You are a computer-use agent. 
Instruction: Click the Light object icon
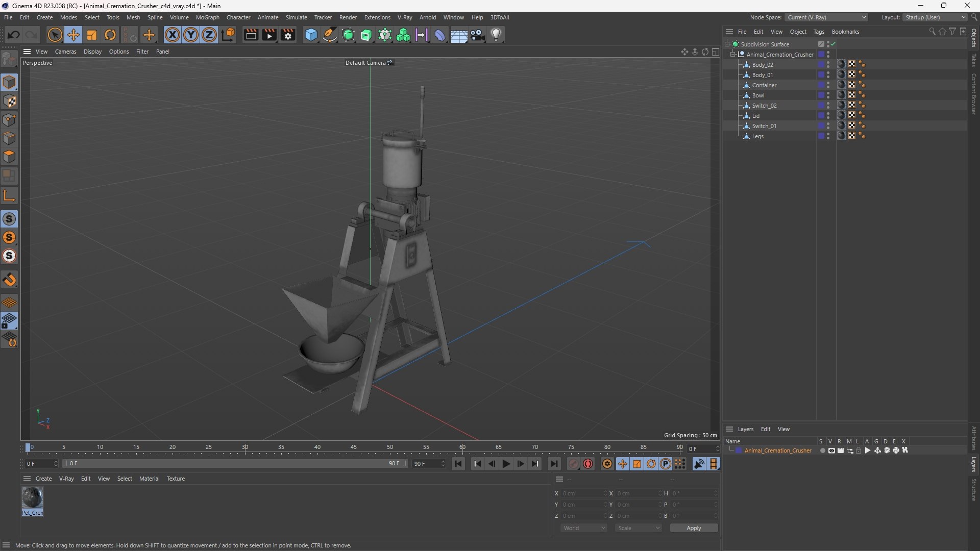tap(496, 35)
